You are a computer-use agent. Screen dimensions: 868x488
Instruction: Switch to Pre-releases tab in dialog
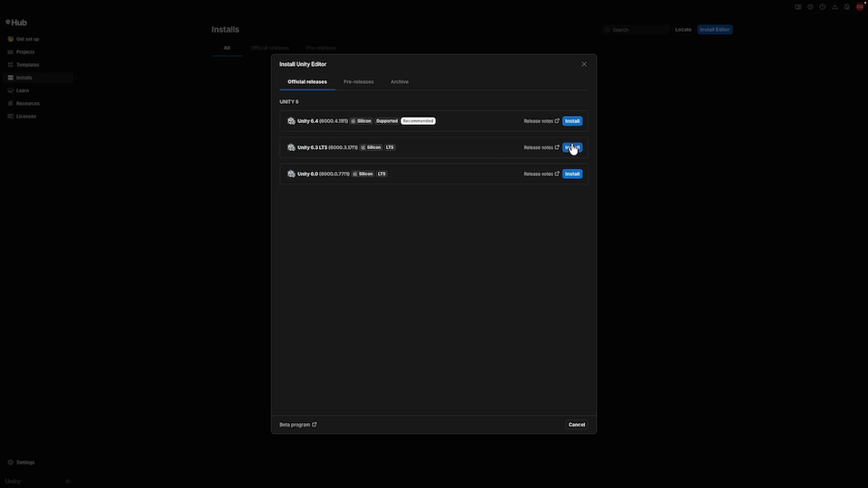coord(358,82)
